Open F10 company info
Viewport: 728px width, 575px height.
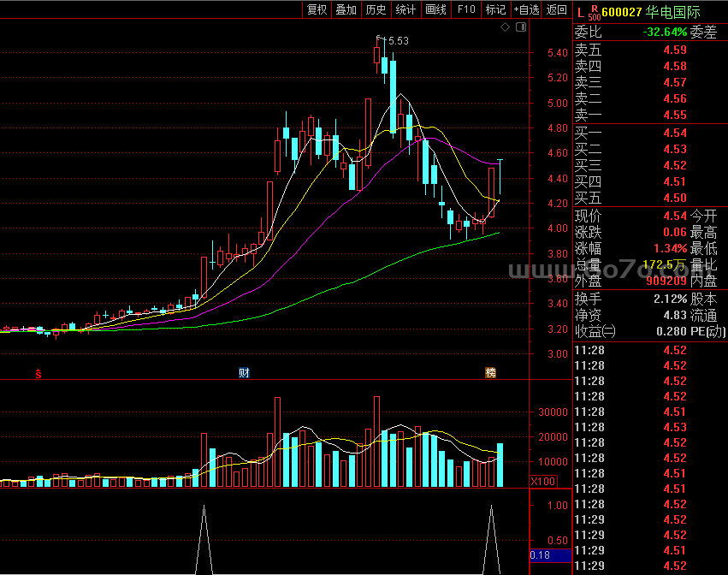466,9
